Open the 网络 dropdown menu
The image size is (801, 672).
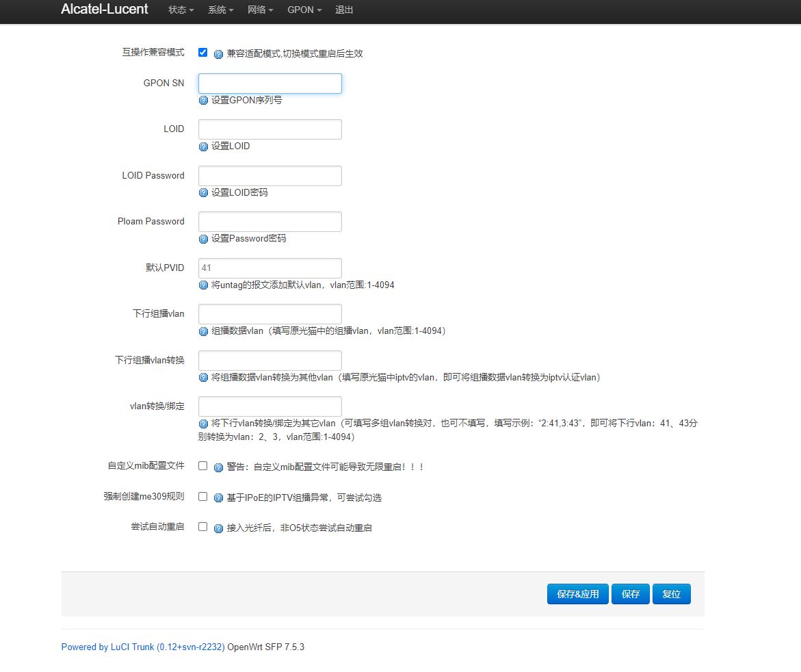tap(261, 10)
